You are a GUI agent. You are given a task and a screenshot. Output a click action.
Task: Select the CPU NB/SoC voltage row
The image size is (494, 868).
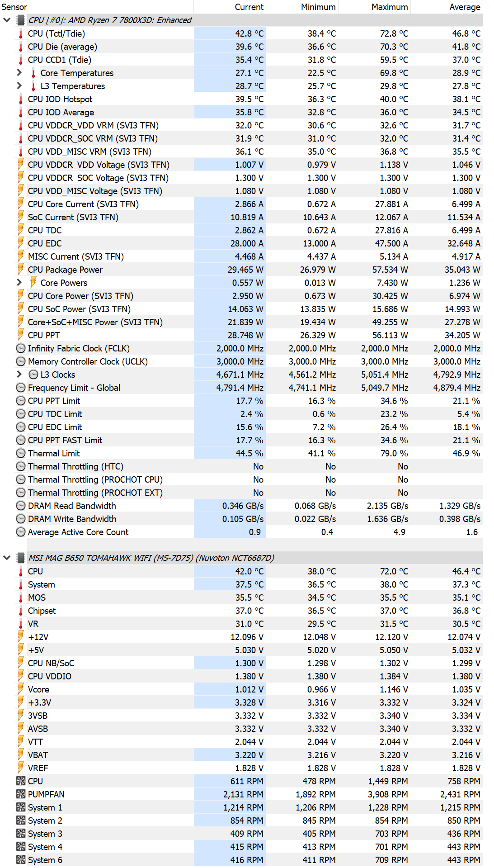pos(241,663)
